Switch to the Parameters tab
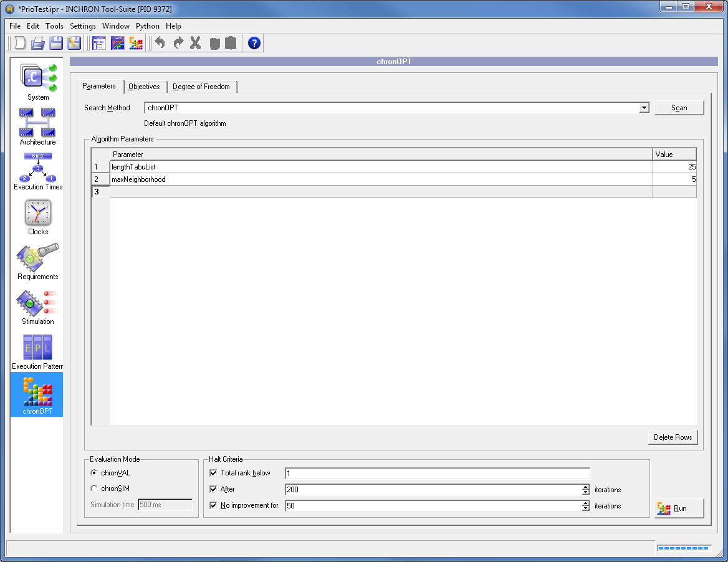 coord(99,86)
